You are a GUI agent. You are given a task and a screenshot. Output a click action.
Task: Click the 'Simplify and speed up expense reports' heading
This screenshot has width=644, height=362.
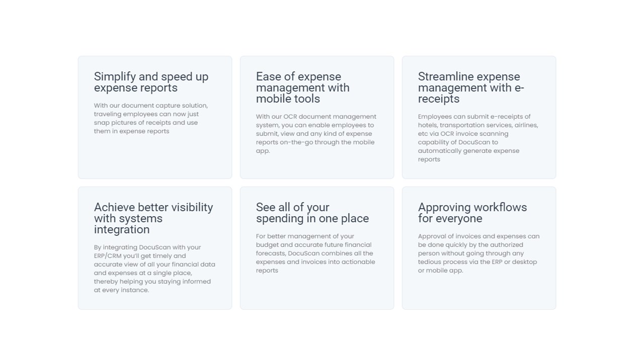coord(151,82)
